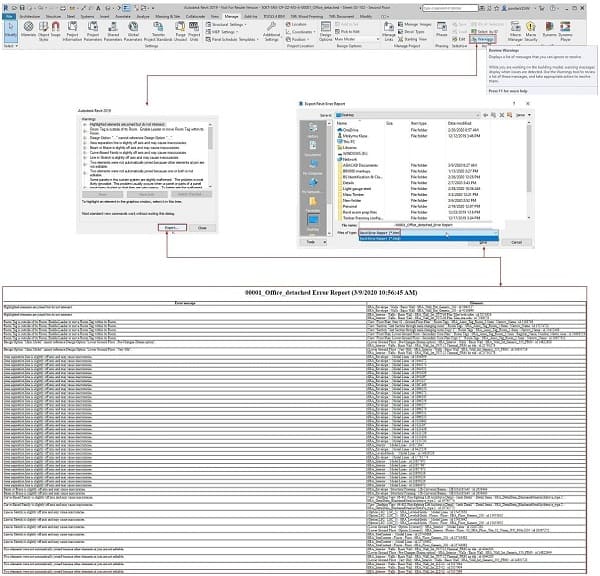
Task: Switch to the Massing & Site tab
Action: pos(168,16)
